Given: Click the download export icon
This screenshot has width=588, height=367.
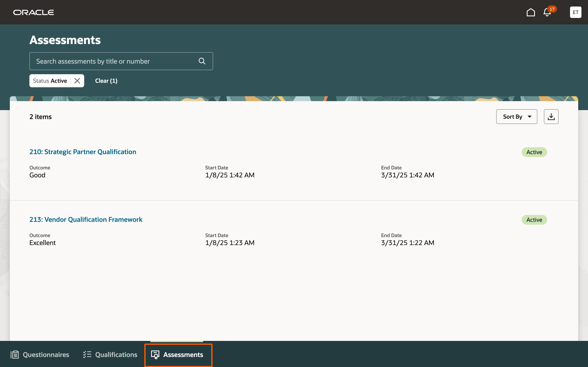Looking at the screenshot, I should [x=551, y=117].
